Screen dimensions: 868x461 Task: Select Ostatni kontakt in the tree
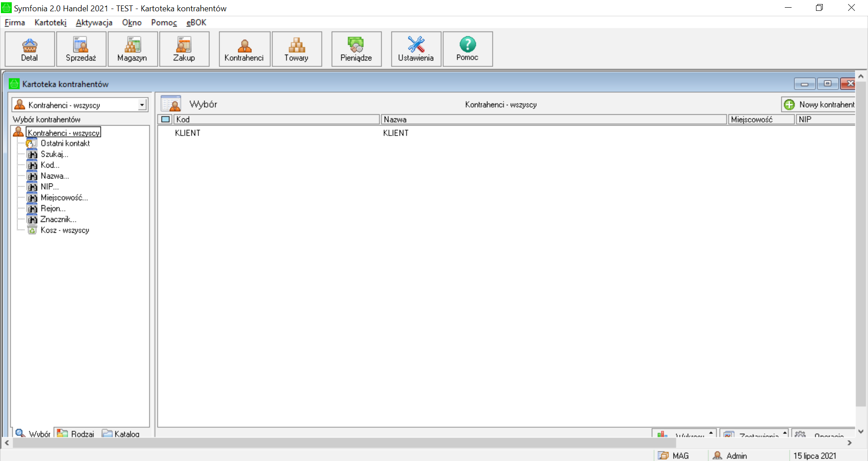[x=65, y=143]
